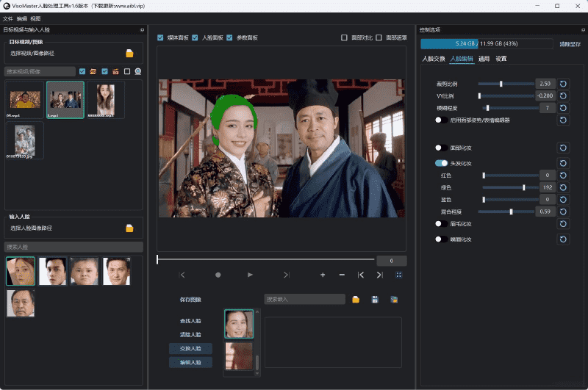Enable the 眉毛化妆 switch
Image resolution: width=588 pixels, height=390 pixels.
click(x=442, y=224)
